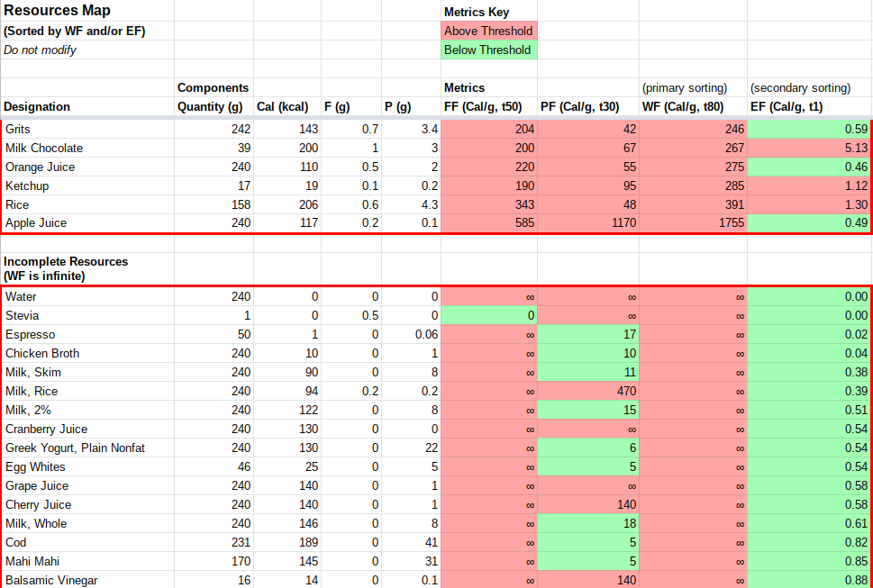Screen dimensions: 873x588
Task: Select Apple Juice's WF value 1755
Action: click(693, 222)
